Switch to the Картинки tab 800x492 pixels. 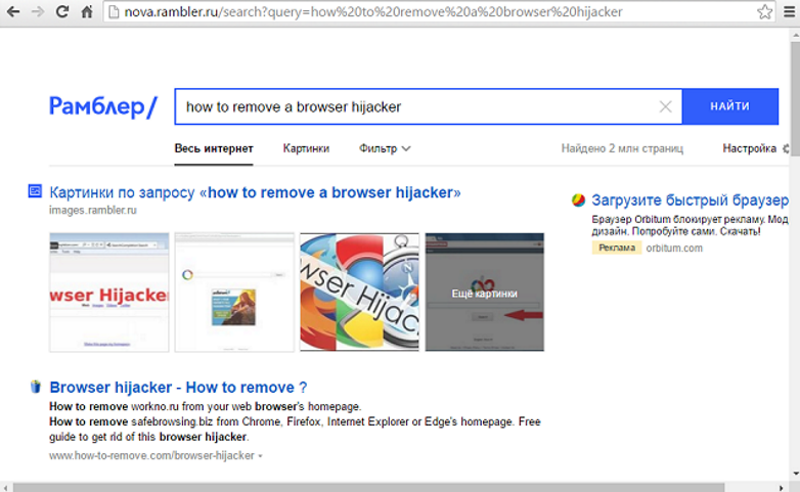(x=306, y=149)
